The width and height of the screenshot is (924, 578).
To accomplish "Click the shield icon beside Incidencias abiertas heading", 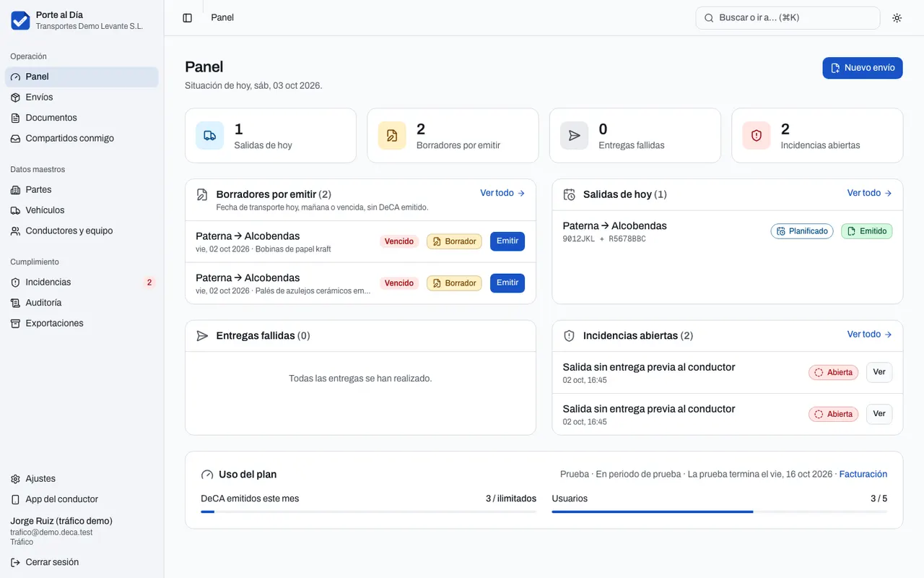I will click(x=569, y=336).
